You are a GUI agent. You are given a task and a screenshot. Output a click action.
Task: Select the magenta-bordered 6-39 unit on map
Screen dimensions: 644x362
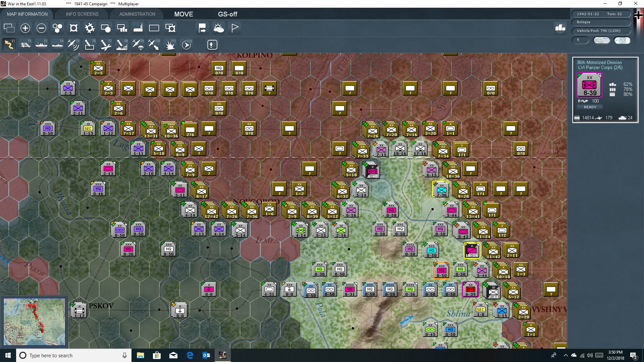pyautogui.click(x=470, y=289)
